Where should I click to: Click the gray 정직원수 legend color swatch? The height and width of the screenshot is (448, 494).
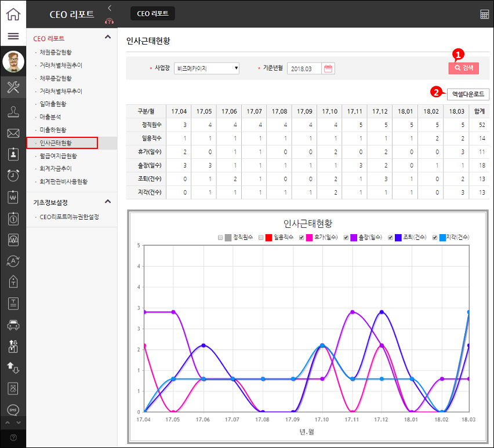tap(228, 238)
